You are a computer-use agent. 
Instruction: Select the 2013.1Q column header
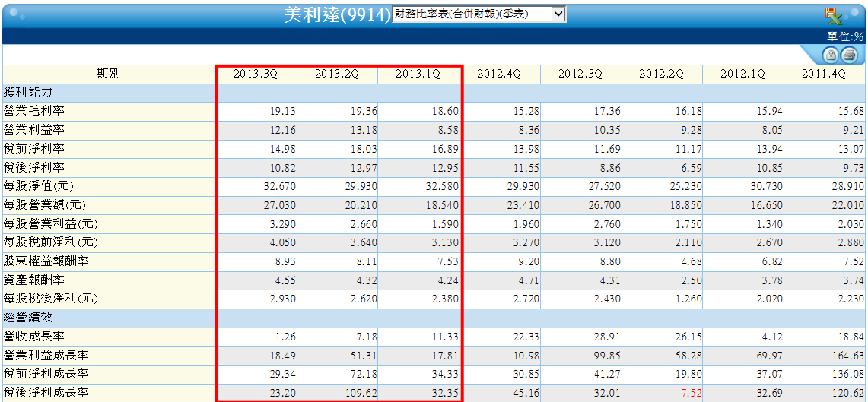(x=418, y=74)
